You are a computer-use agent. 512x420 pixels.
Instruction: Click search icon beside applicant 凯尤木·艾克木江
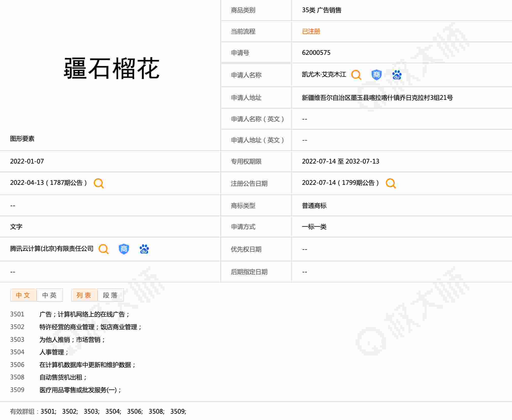click(356, 75)
